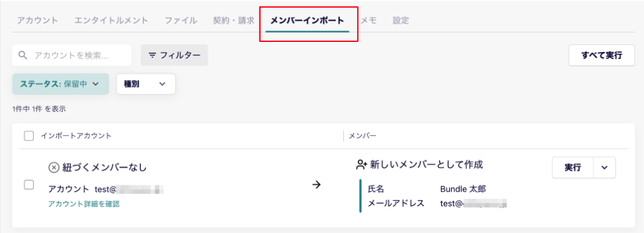Switch to the エンタイトルメント tab
This screenshot has height=233, width=644.
(111, 20)
